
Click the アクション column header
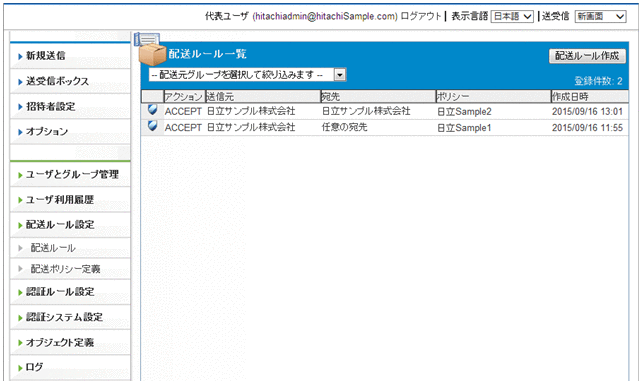(184, 97)
